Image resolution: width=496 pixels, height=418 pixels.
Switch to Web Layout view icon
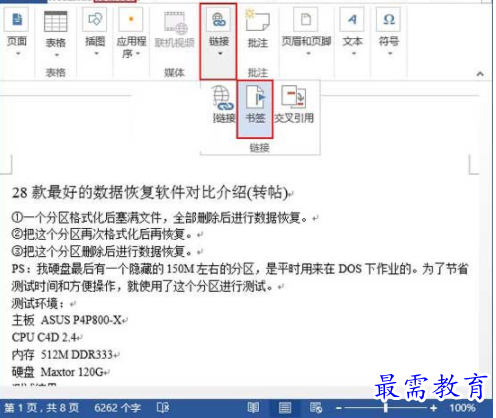pyautogui.click(x=316, y=407)
